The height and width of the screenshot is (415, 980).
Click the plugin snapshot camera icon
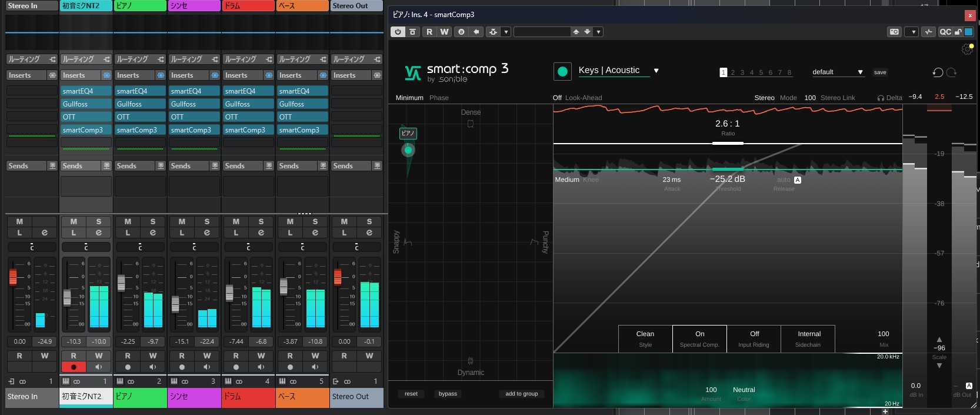pyautogui.click(x=894, y=32)
